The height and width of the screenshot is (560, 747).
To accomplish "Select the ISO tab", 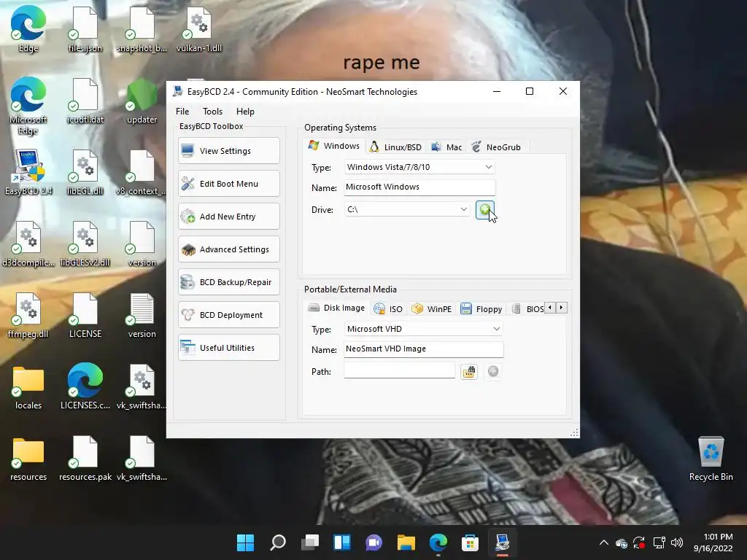I will pyautogui.click(x=388, y=309).
